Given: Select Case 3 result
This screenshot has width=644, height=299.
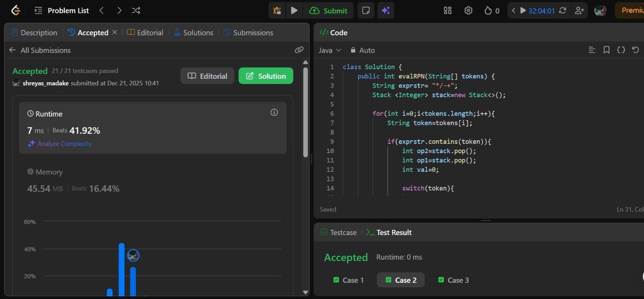Looking at the screenshot, I should (453, 280).
